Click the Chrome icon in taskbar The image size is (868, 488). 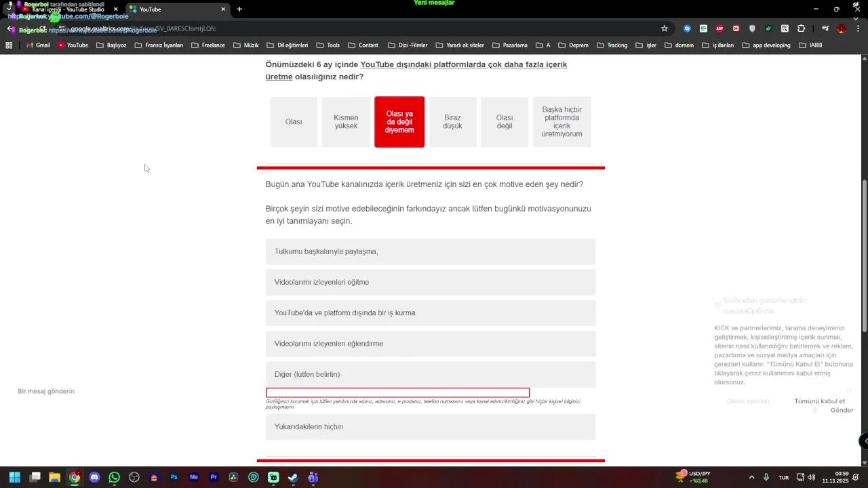(x=75, y=477)
